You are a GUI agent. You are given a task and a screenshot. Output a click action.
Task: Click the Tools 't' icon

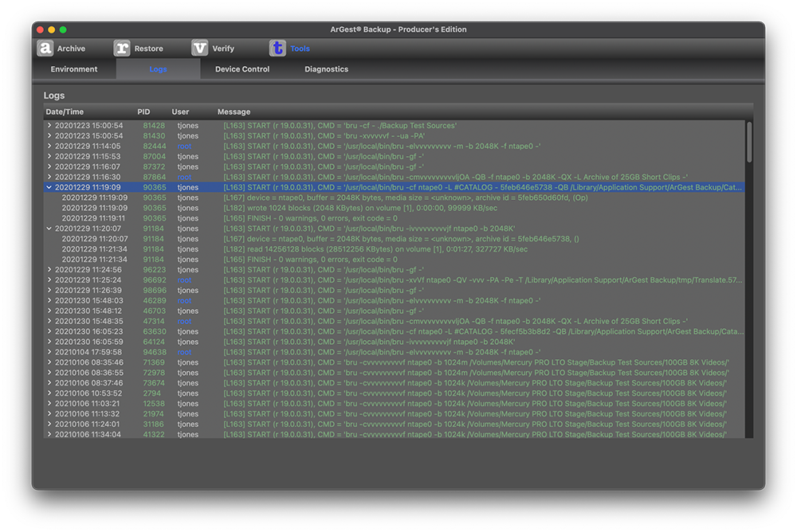pyautogui.click(x=277, y=49)
